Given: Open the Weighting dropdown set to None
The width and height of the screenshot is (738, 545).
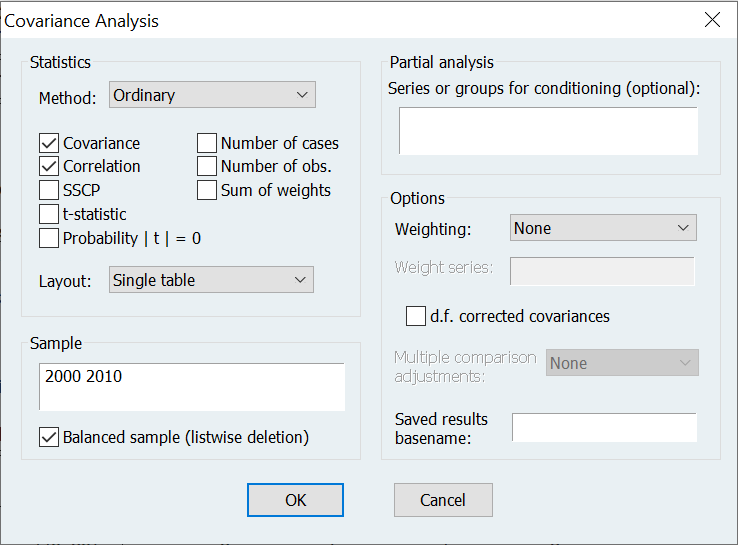Looking at the screenshot, I should click(602, 228).
